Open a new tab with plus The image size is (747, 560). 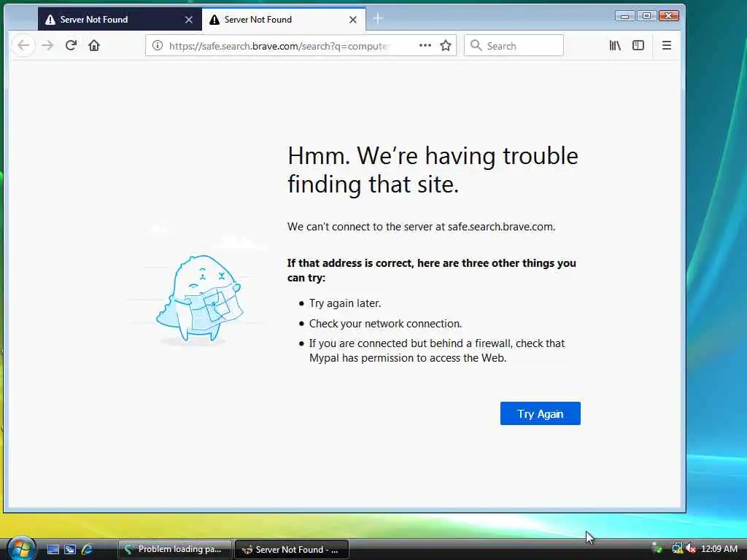pos(378,19)
